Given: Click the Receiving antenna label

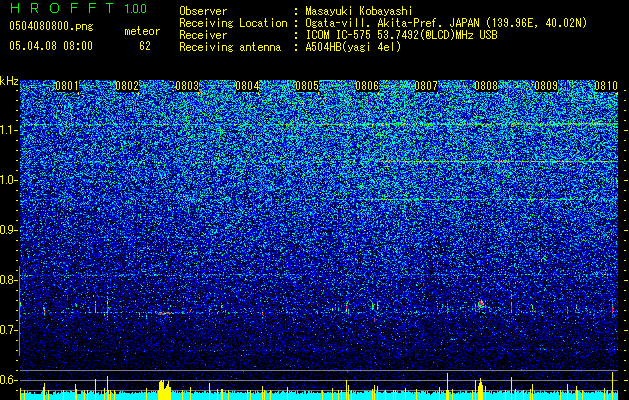Looking at the screenshot, I should [230, 47].
